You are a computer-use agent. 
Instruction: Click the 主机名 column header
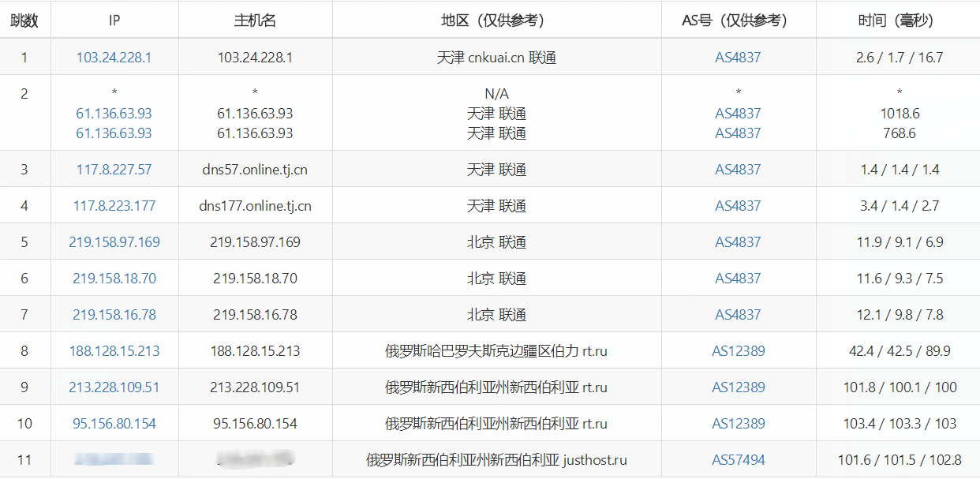pyautogui.click(x=255, y=21)
